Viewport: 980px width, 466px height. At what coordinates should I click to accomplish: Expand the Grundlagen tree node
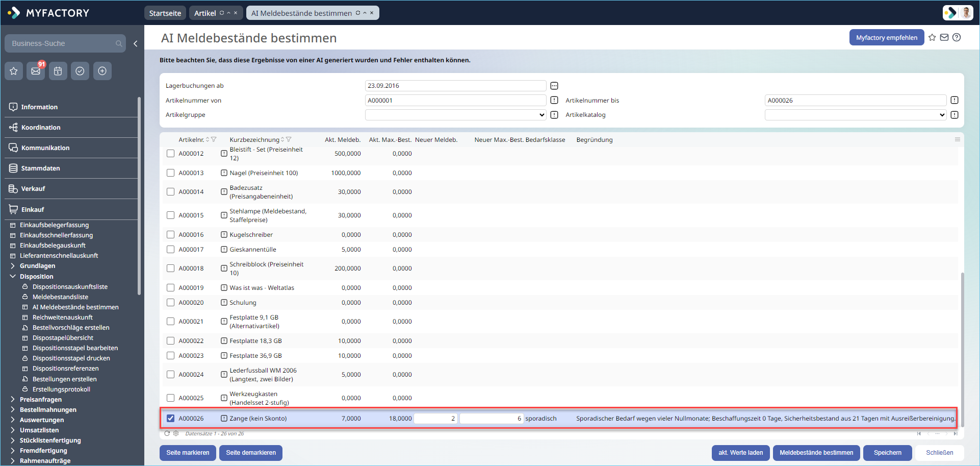[x=13, y=266]
